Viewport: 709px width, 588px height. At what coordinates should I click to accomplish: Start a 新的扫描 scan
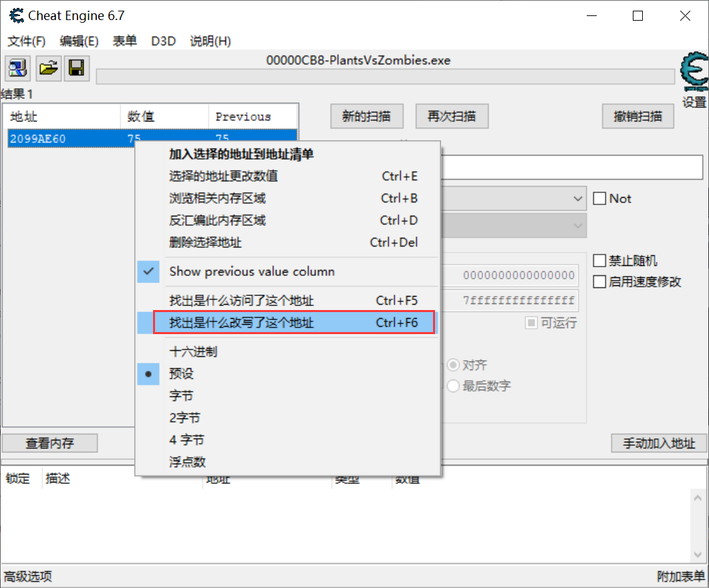tap(366, 116)
